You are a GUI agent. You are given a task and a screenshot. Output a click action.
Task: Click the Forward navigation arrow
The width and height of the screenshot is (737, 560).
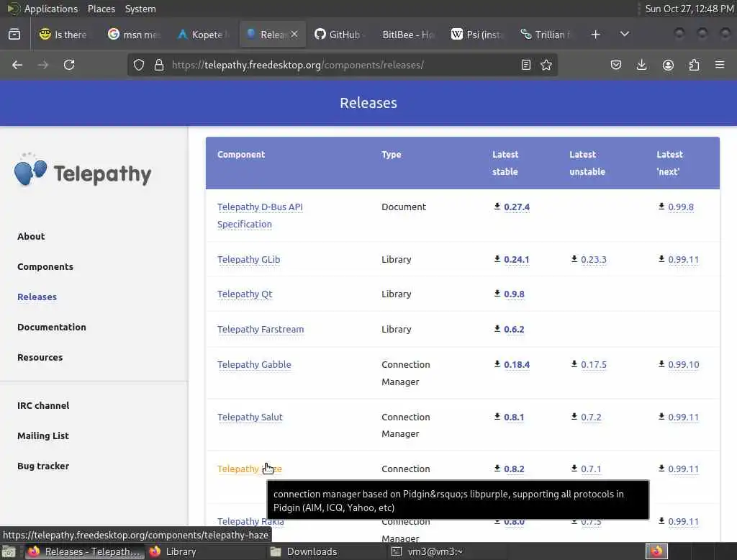(x=43, y=65)
